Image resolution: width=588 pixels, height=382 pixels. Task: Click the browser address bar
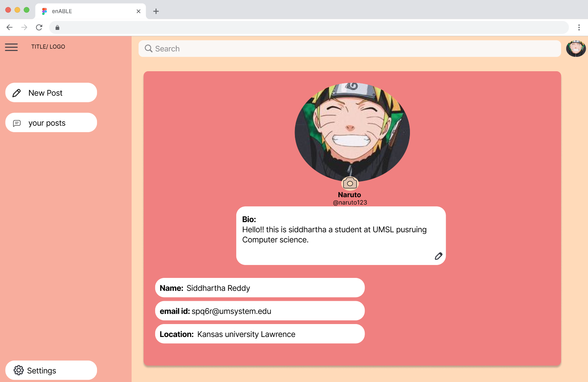309,27
